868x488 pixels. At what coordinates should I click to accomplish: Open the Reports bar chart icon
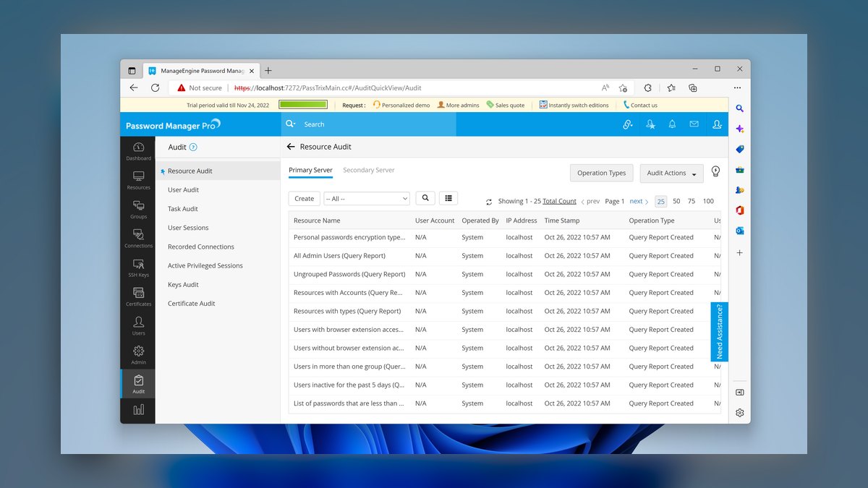[138, 409]
